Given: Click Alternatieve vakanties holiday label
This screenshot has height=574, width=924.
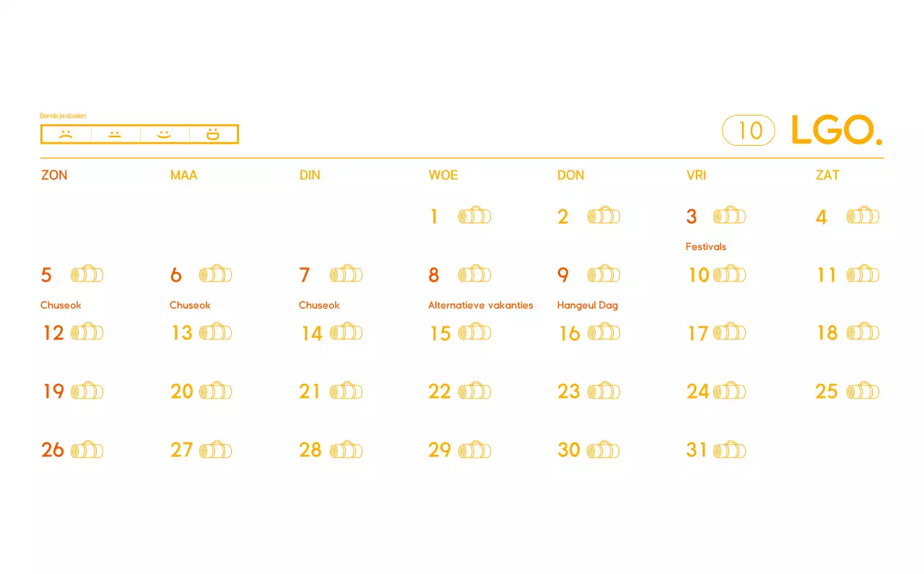Looking at the screenshot, I should pyautogui.click(x=481, y=305).
